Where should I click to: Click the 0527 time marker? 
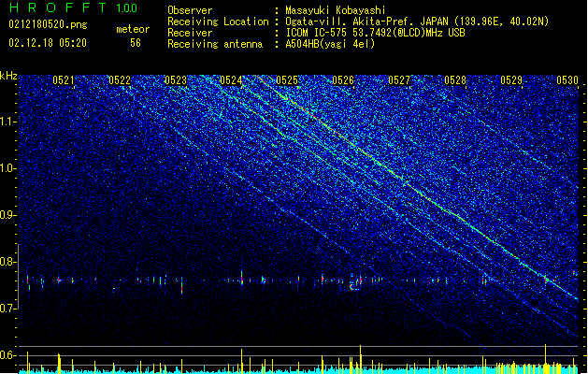(x=399, y=80)
